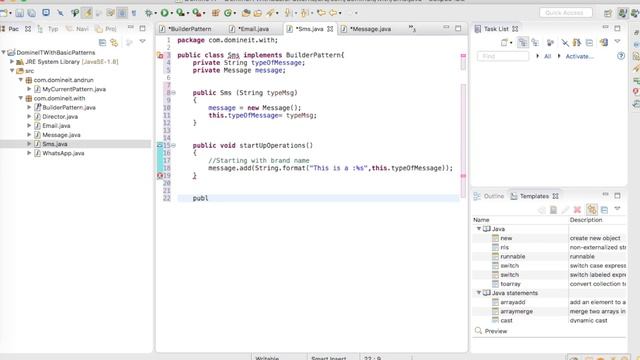Expand JRE System Library node

12,62
